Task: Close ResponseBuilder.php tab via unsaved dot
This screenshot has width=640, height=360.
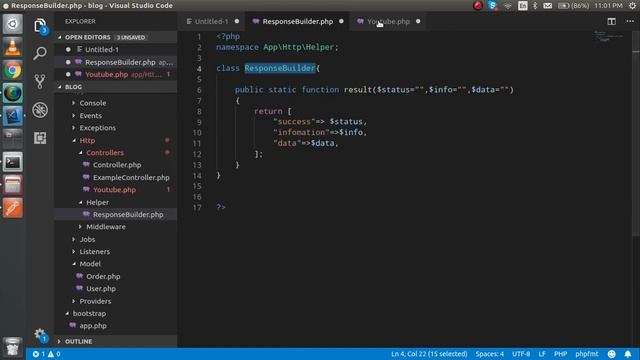Action: [x=341, y=21]
